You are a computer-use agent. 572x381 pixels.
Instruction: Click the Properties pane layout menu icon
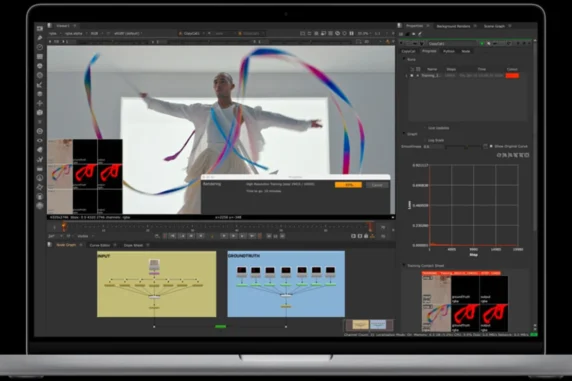(400, 26)
